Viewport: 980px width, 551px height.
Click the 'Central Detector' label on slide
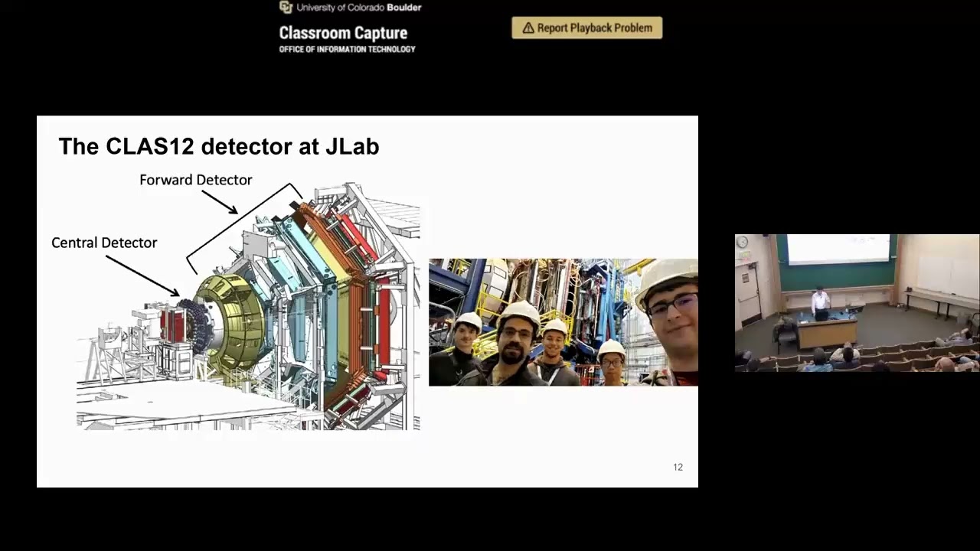point(104,243)
